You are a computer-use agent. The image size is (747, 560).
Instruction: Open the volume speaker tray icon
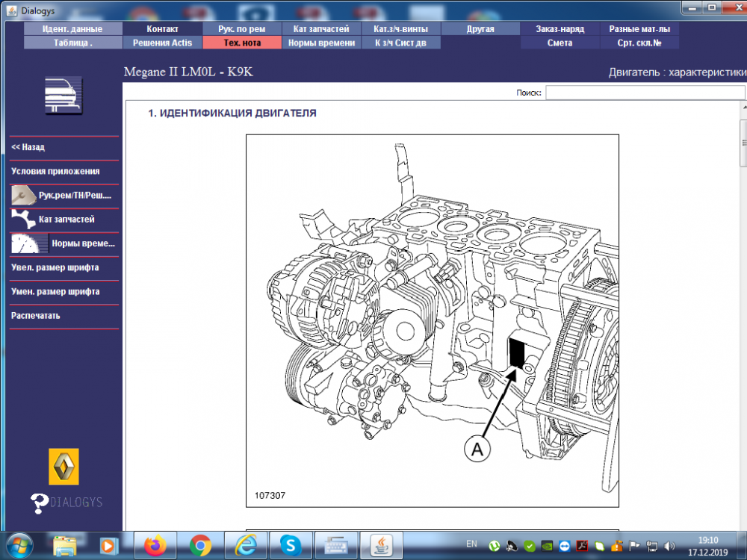(670, 547)
